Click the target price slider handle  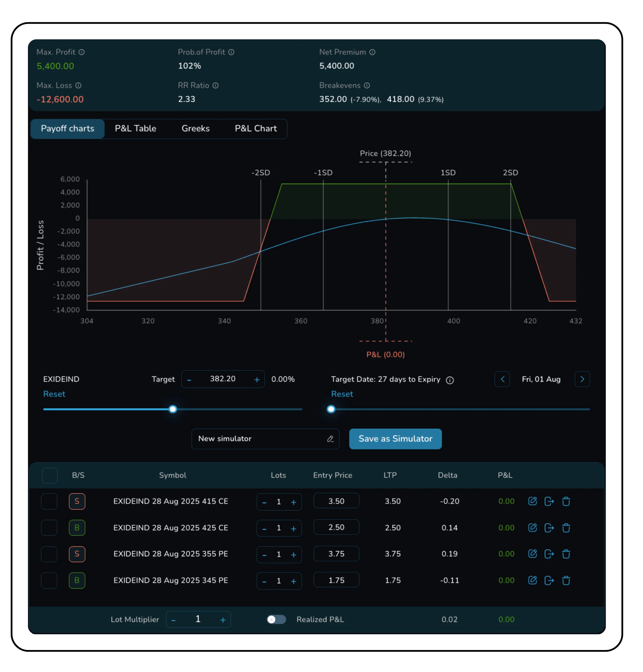(x=173, y=409)
